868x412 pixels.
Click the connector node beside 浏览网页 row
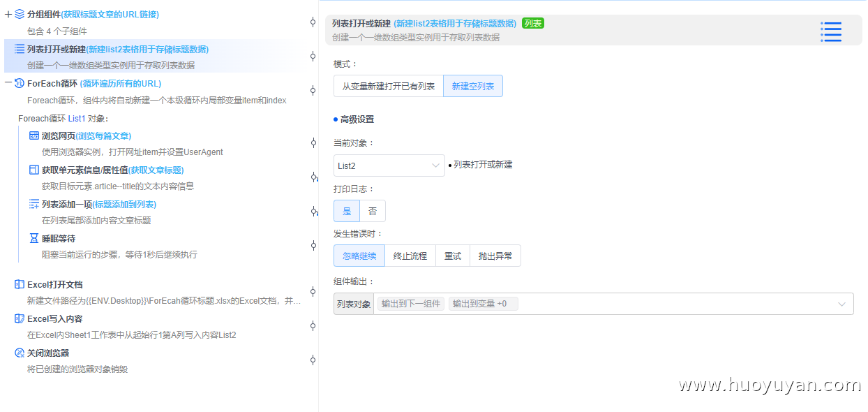313,143
